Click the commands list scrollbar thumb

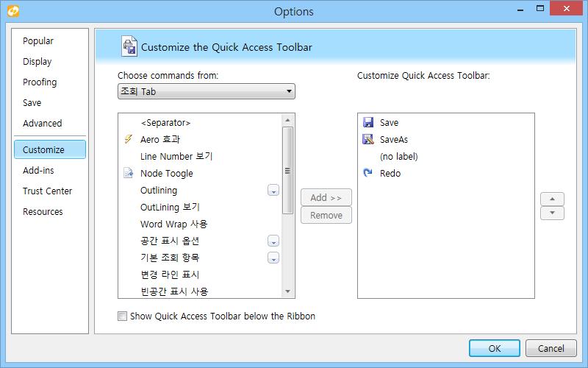click(x=287, y=171)
